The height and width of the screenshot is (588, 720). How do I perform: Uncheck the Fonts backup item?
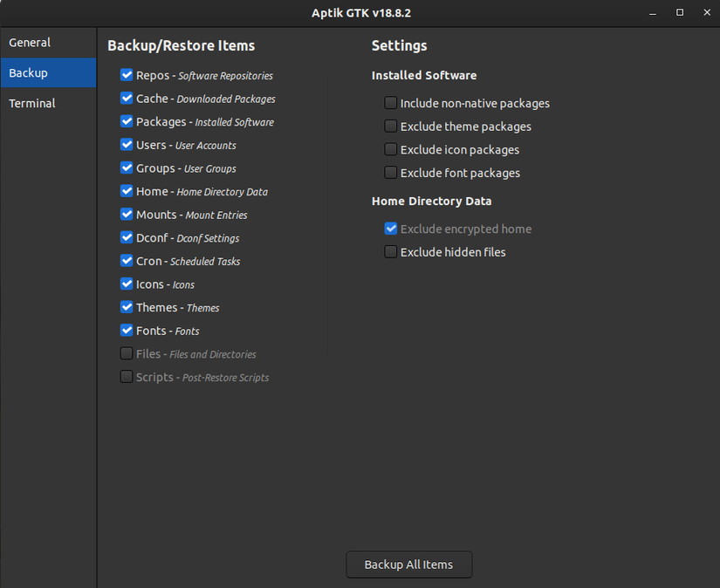[x=127, y=331]
